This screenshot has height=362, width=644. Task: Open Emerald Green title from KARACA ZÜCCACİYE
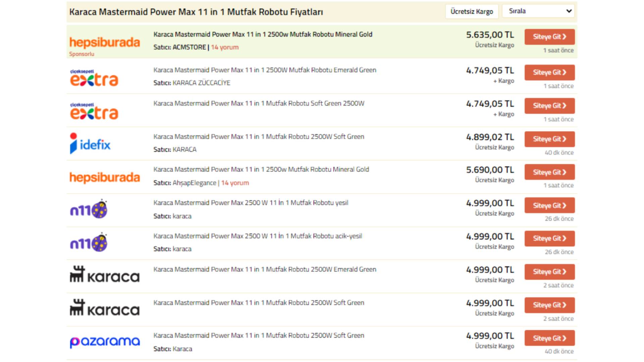265,70
